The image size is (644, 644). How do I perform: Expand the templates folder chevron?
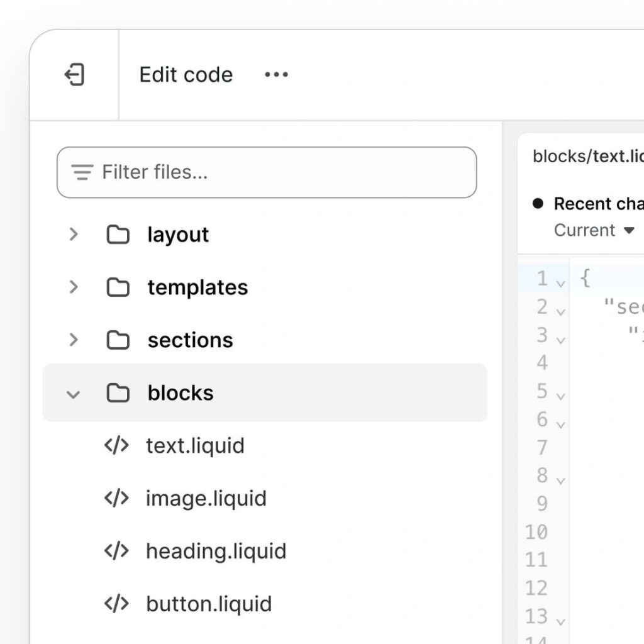(74, 287)
